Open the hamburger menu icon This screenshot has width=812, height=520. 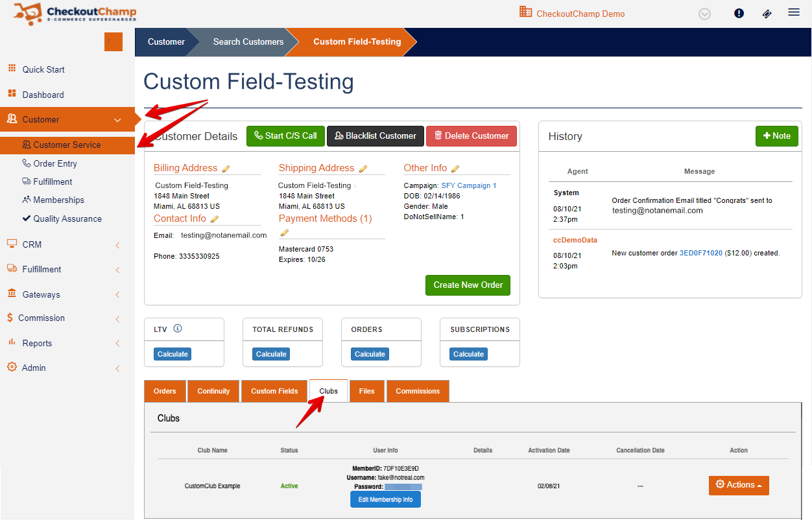794,12
